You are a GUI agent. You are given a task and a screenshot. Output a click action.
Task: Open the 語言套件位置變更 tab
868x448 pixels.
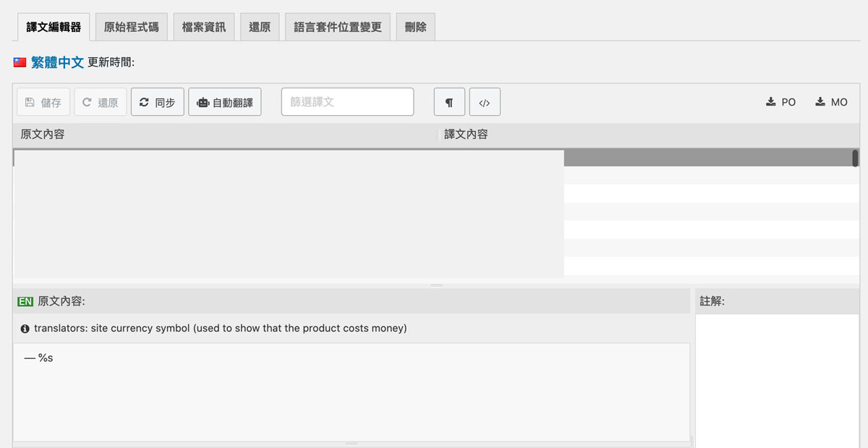(x=338, y=27)
